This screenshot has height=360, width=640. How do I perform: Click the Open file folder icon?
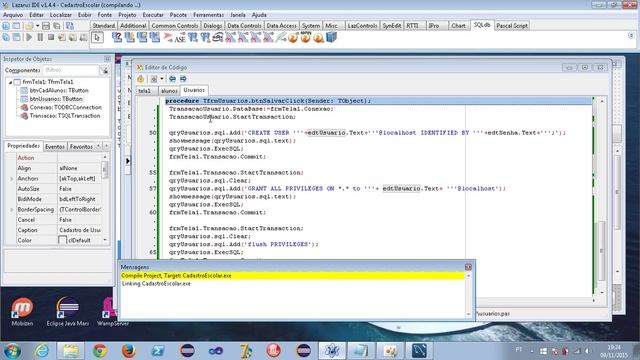pyautogui.click(x=29, y=26)
